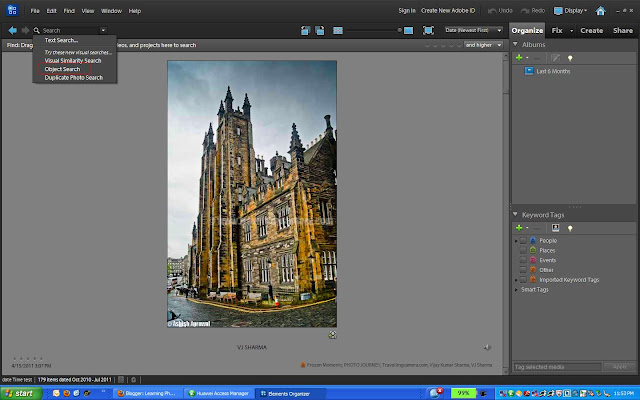
Task: Toggle the People keyword tag checkbox
Action: [523, 241]
